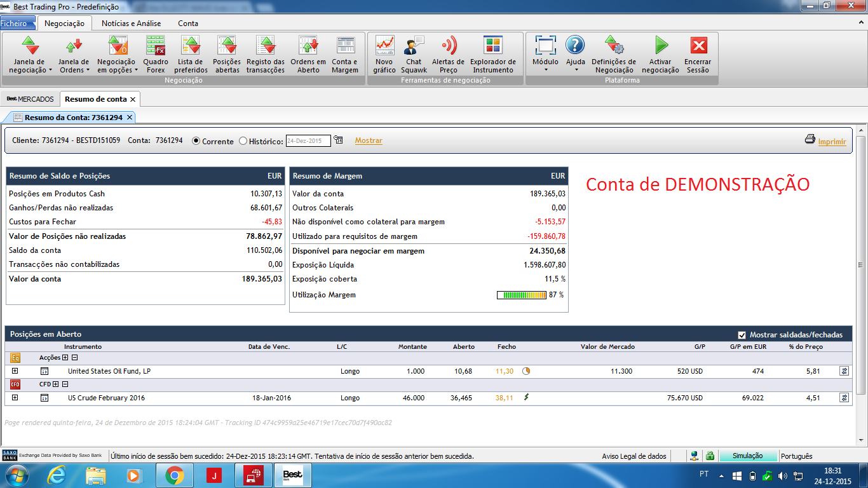Click Português language selector in status bar
The height and width of the screenshot is (488, 868).
(x=796, y=456)
